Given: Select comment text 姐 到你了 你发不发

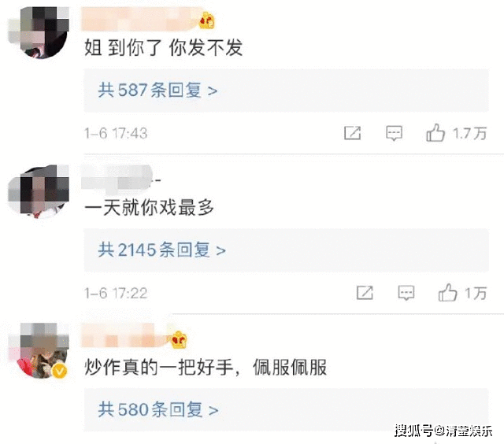Looking at the screenshot, I should pyautogui.click(x=164, y=47).
